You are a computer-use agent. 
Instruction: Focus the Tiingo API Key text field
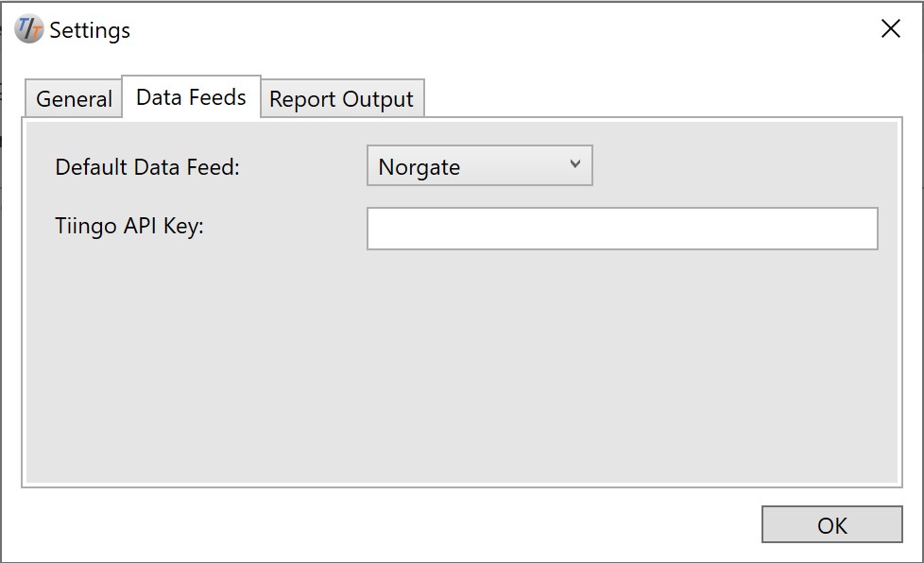pyautogui.click(x=623, y=229)
